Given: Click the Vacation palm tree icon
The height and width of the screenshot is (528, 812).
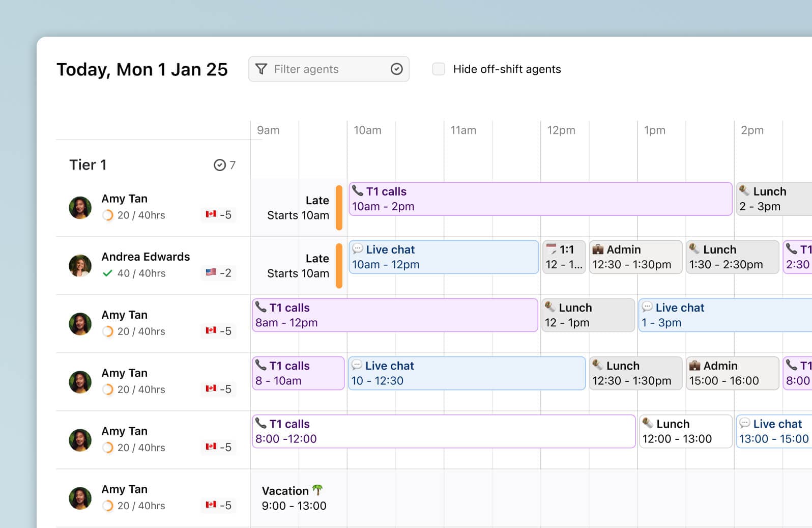Looking at the screenshot, I should click(317, 490).
